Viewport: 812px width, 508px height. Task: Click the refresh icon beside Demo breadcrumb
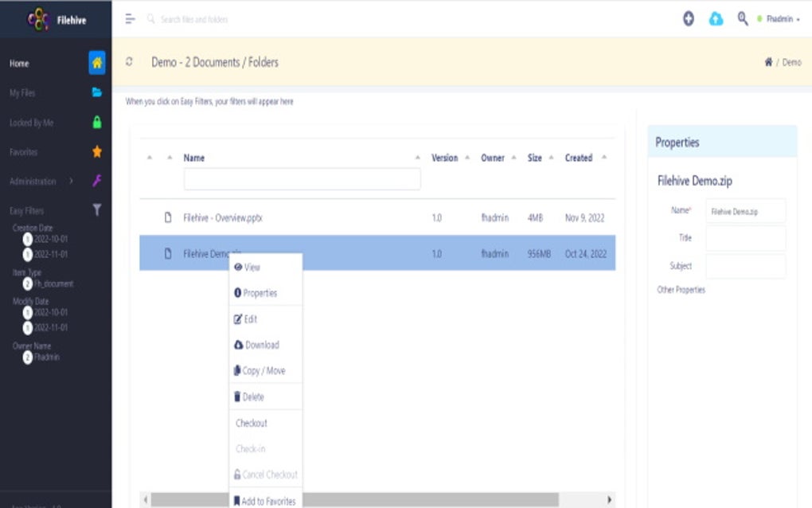pyautogui.click(x=130, y=62)
